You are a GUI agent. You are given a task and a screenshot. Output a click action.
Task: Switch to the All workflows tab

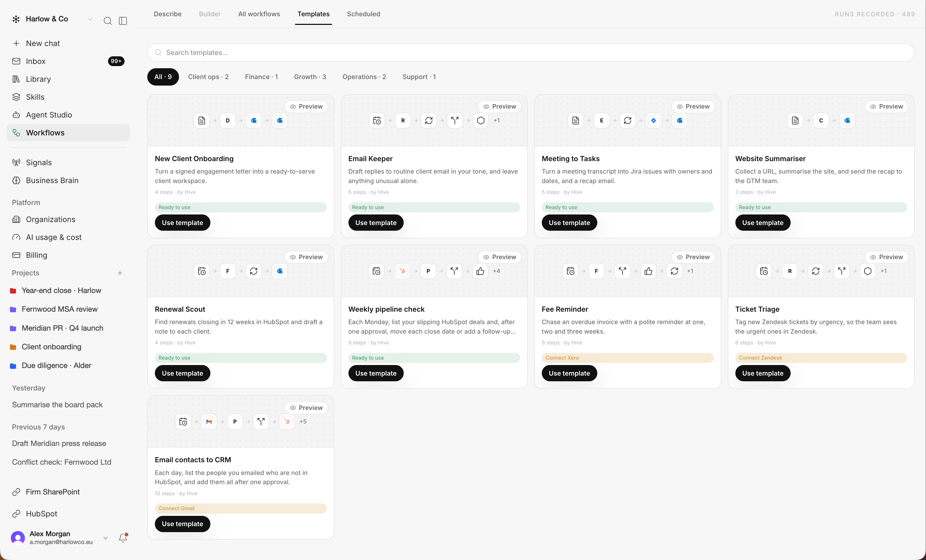(x=259, y=14)
